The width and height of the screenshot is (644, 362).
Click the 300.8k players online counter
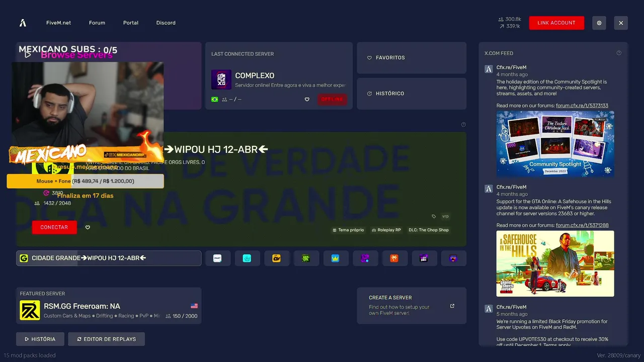click(510, 19)
